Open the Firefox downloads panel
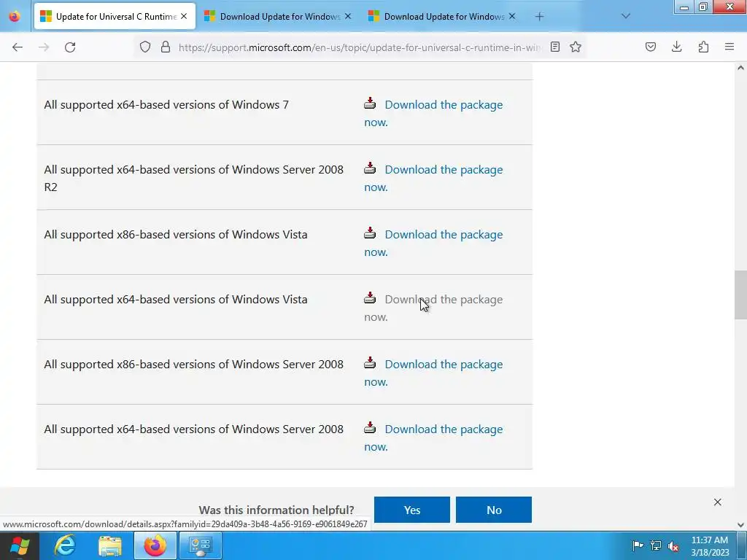Screen dimensions: 747x560 (676, 47)
